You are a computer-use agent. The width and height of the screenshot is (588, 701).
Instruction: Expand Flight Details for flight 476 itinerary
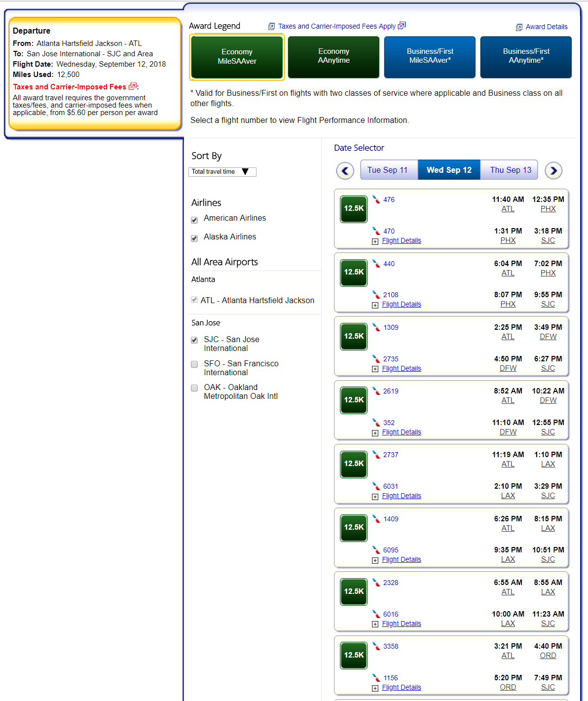[x=401, y=241]
